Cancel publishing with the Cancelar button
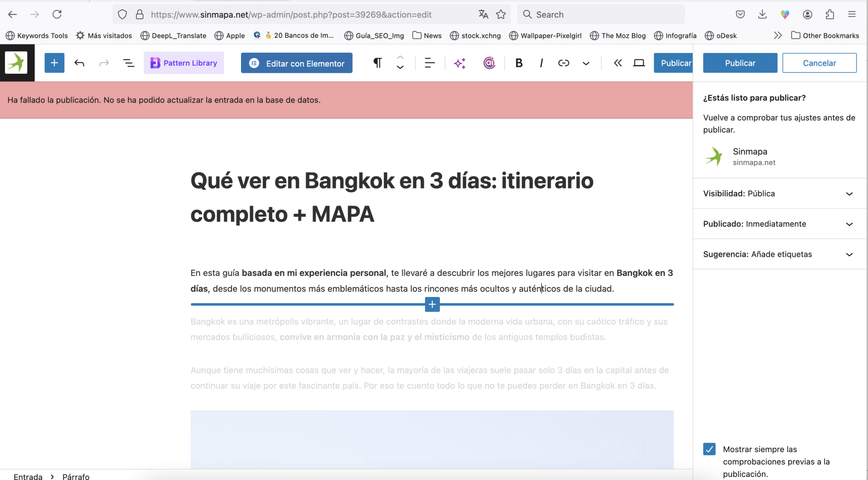This screenshot has width=868, height=480. pyautogui.click(x=820, y=63)
